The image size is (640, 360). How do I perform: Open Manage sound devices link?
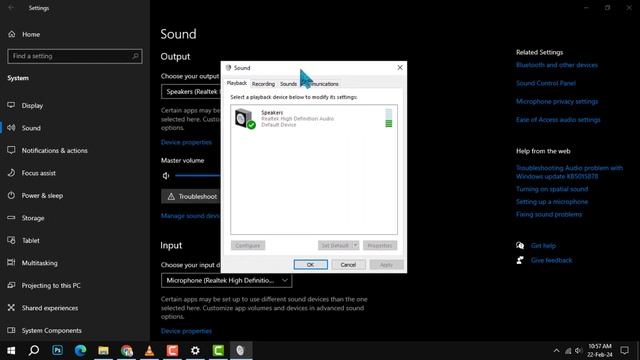pos(191,216)
